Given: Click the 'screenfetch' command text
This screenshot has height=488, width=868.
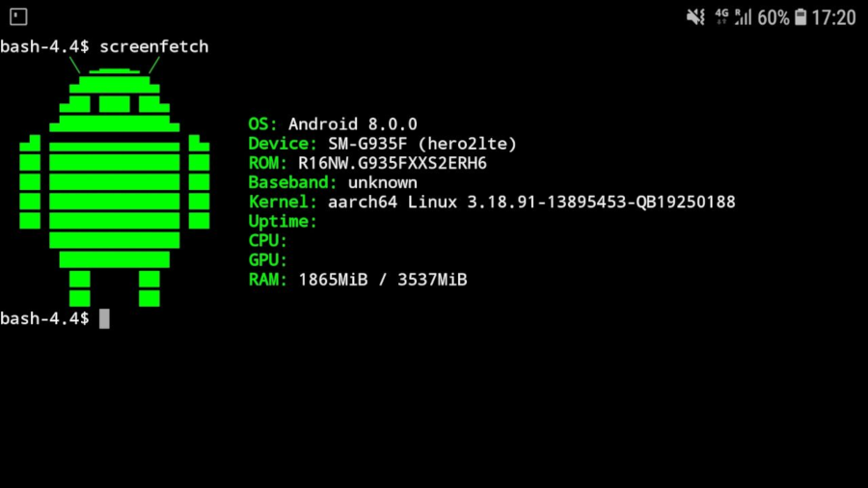Looking at the screenshot, I should (x=154, y=46).
